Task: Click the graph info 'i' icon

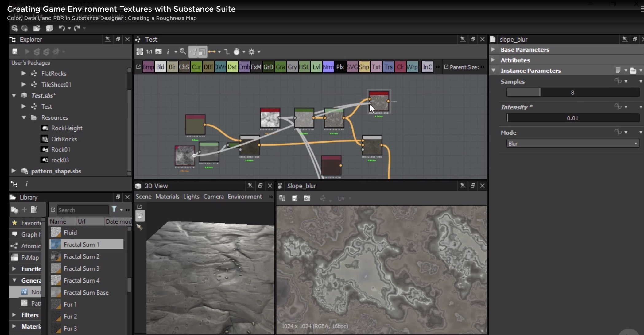Action: coord(168,52)
